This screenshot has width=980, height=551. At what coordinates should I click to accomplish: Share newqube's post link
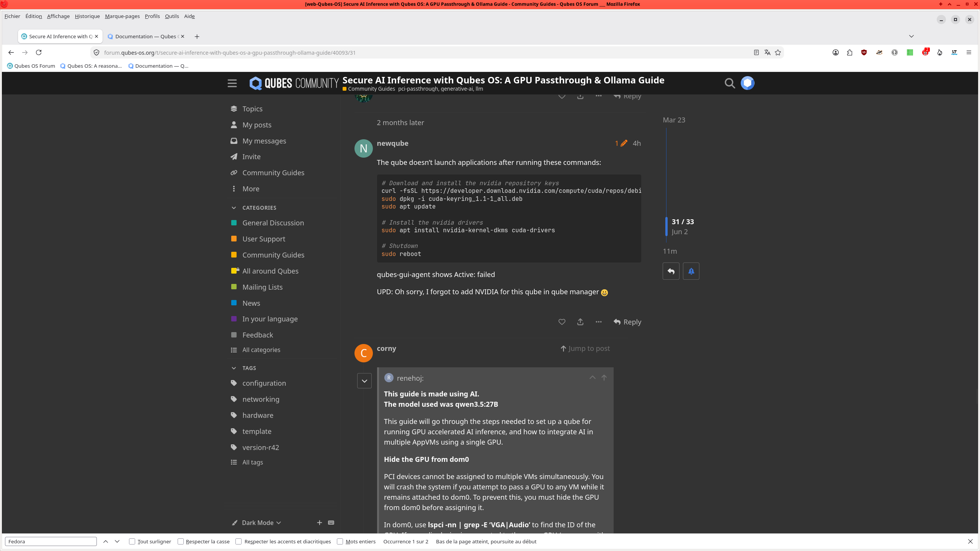point(580,322)
